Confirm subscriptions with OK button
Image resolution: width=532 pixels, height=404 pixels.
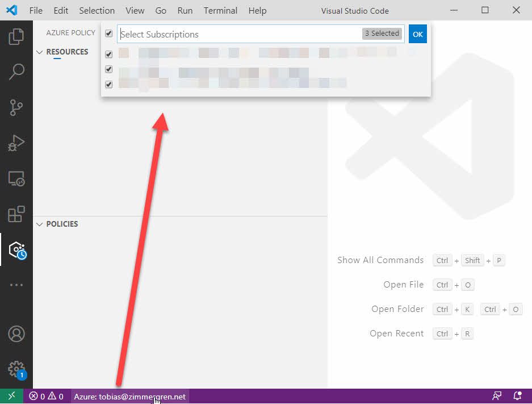[417, 34]
